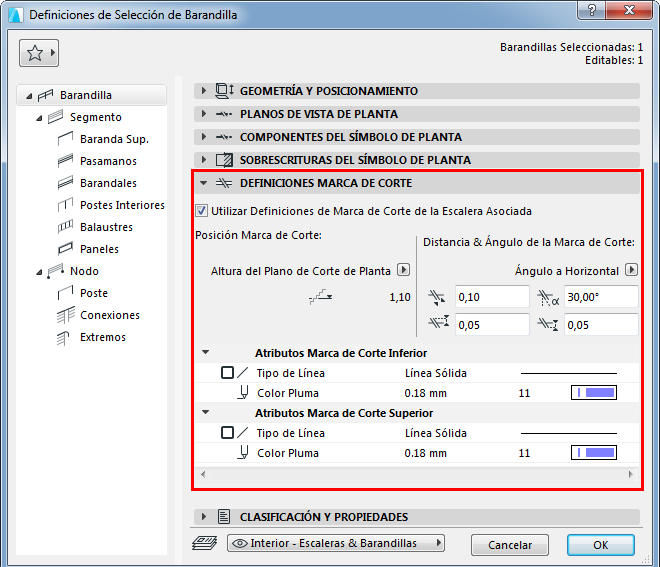Viewport: 660px width, 567px height.
Task: Edit the right 0,05 offset field
Action: tap(601, 325)
